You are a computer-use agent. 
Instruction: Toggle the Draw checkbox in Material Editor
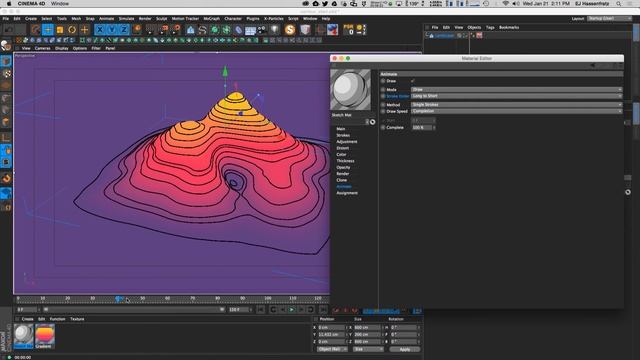[x=413, y=81]
